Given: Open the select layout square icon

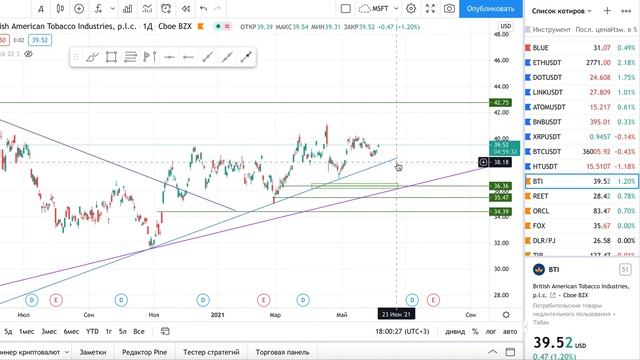Looking at the screenshot, I should tap(346, 9).
